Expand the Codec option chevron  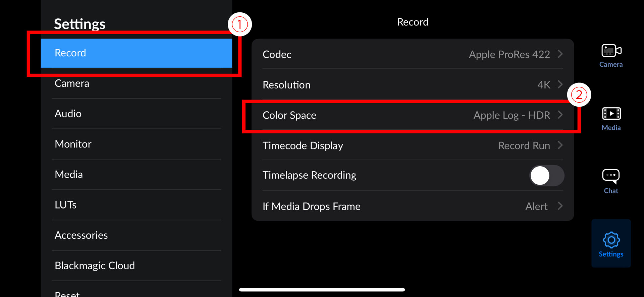[x=560, y=54]
